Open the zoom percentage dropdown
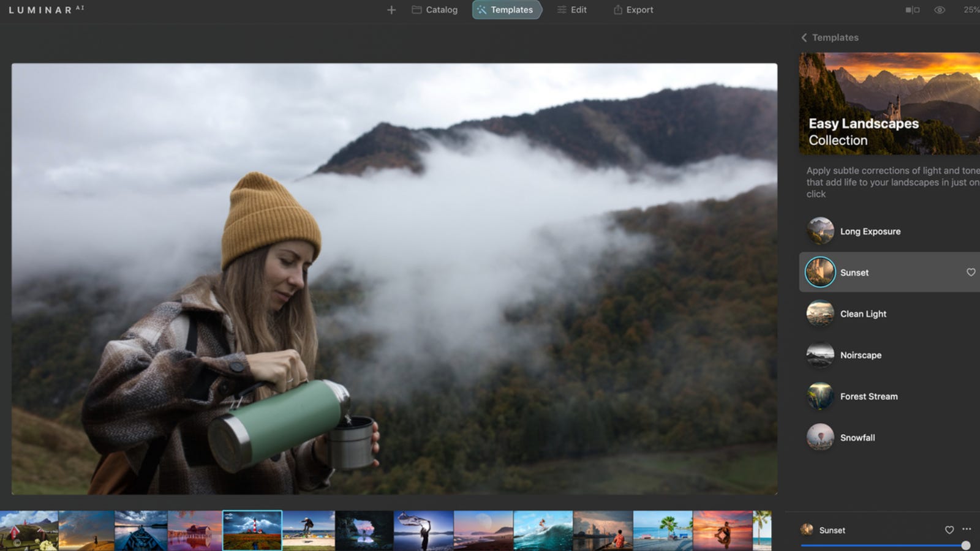Viewport: 980px width, 551px height. point(971,10)
